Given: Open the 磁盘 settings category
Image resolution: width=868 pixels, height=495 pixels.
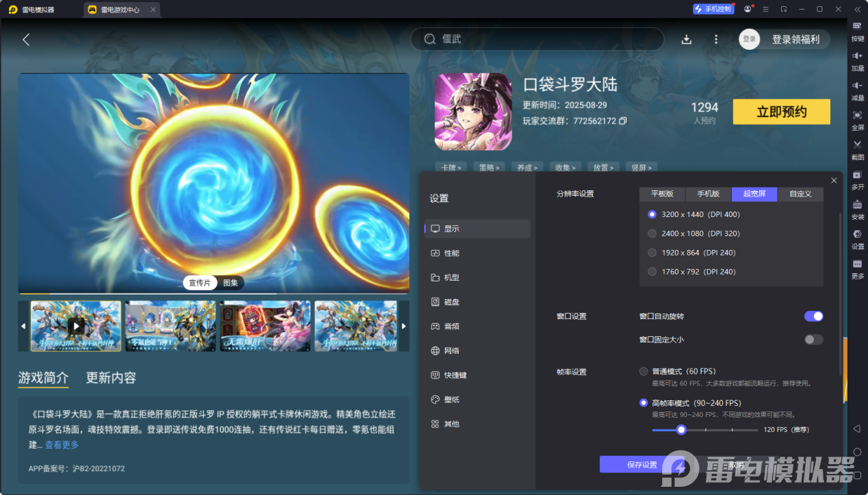Looking at the screenshot, I should [x=477, y=302].
